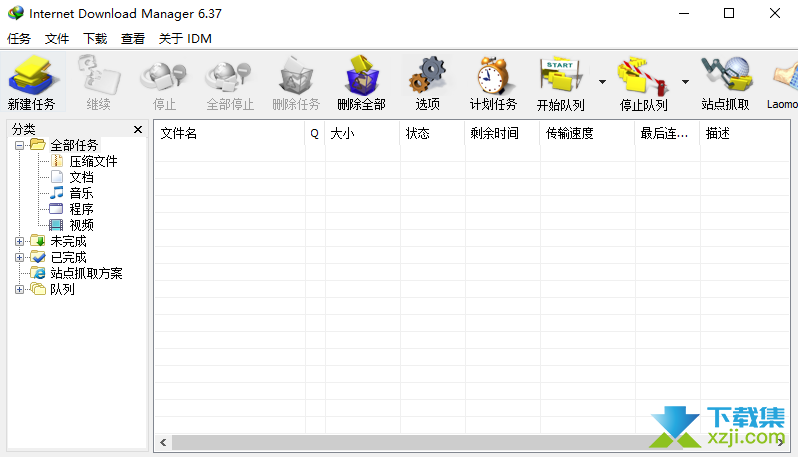This screenshot has height=457, width=798.
Task: Sort by 大小 column header
Action: point(362,133)
